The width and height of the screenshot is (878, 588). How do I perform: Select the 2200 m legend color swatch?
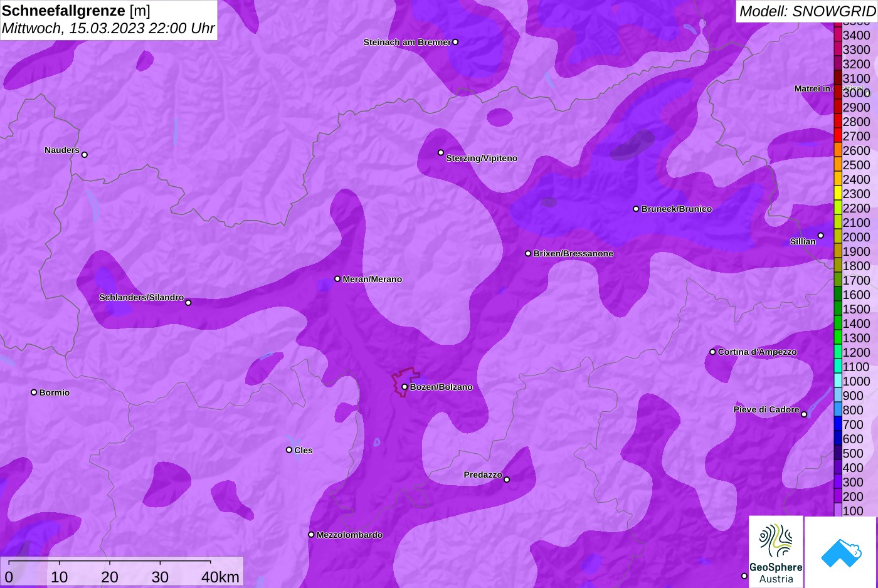click(x=838, y=207)
